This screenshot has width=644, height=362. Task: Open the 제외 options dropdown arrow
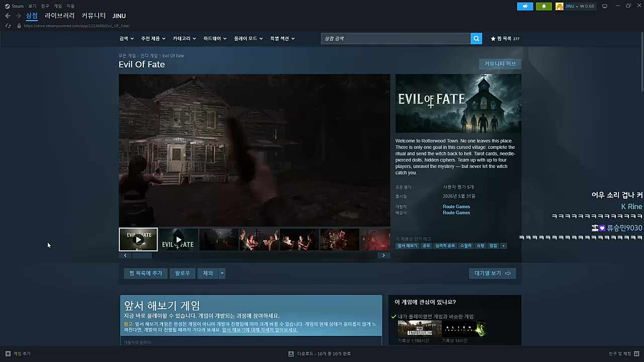(x=222, y=274)
